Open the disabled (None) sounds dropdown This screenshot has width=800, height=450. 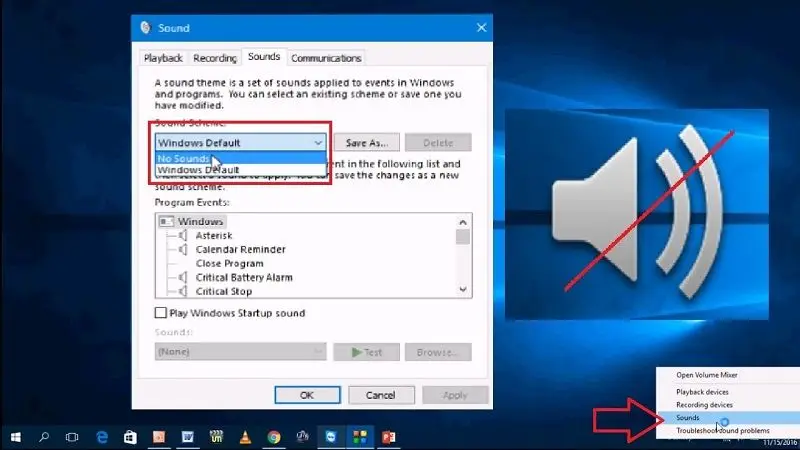(240, 352)
